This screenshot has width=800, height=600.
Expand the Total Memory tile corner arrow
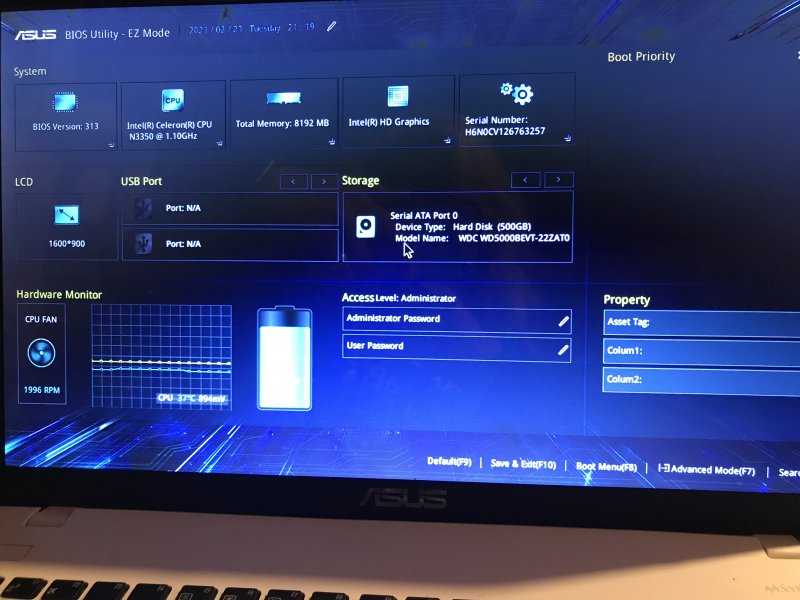332,142
